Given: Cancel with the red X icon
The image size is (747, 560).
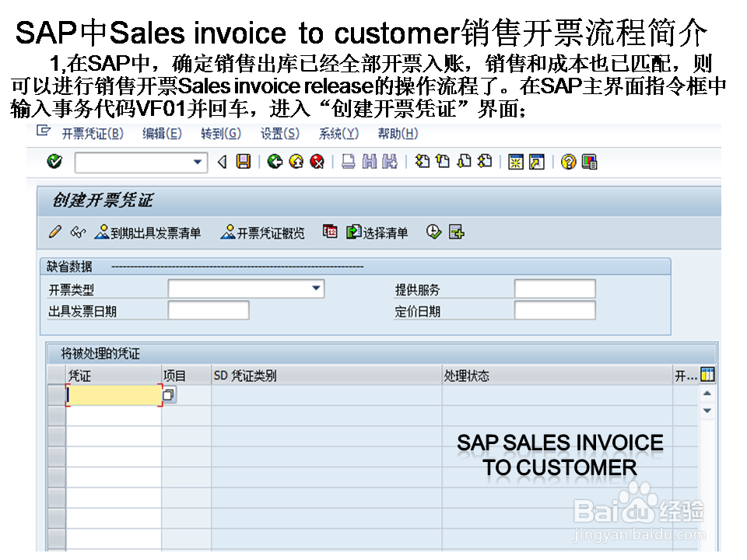Looking at the screenshot, I should pyautogui.click(x=317, y=162).
